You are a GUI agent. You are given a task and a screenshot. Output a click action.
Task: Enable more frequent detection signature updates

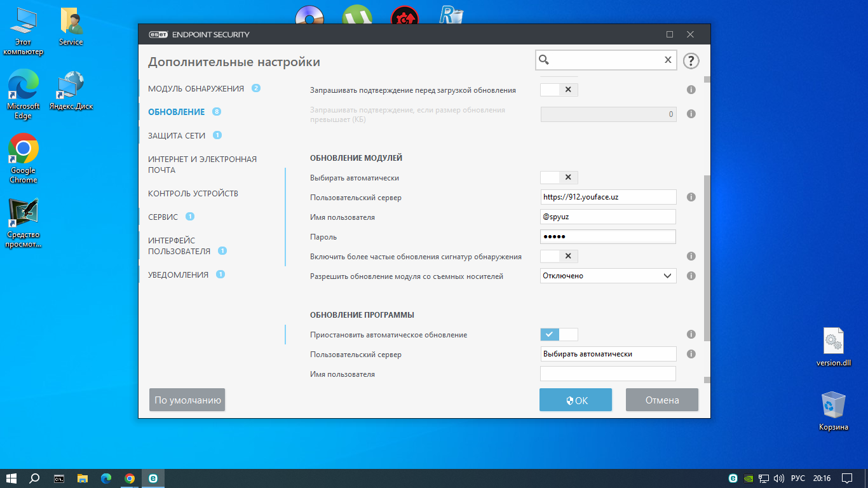click(559, 257)
